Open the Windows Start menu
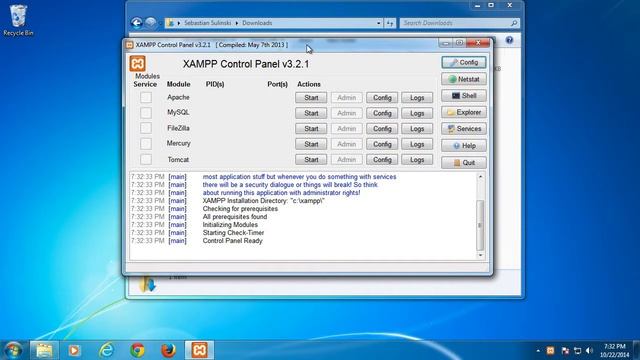 13,350
